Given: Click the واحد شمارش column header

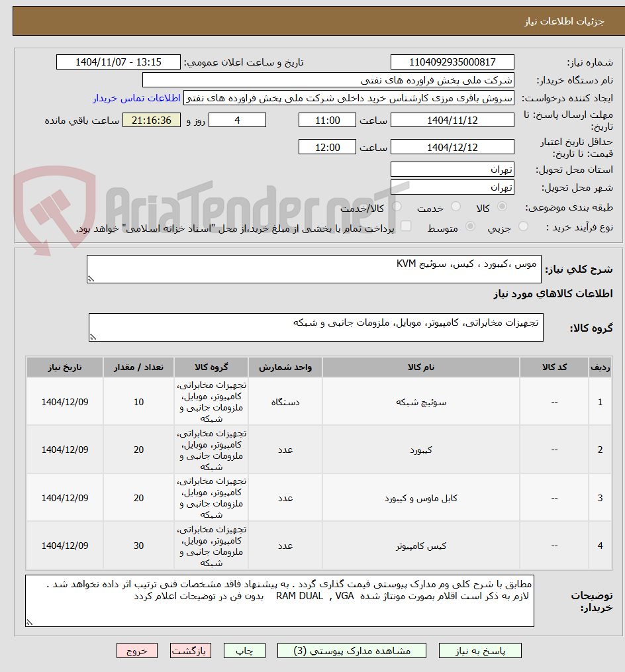Looking at the screenshot, I should [x=285, y=367].
